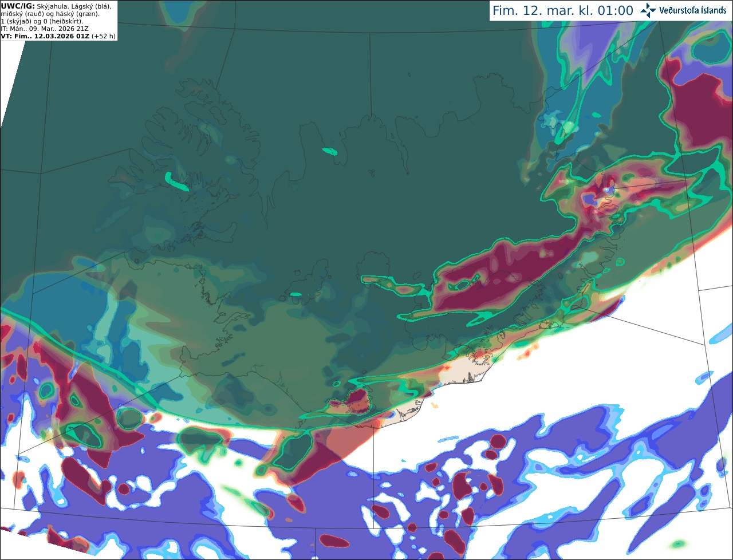The image size is (733, 560).
Task: Click the "UWC/IG: Skýjahula. Lágský (blá)," legend line
Action: [x=56, y=6]
